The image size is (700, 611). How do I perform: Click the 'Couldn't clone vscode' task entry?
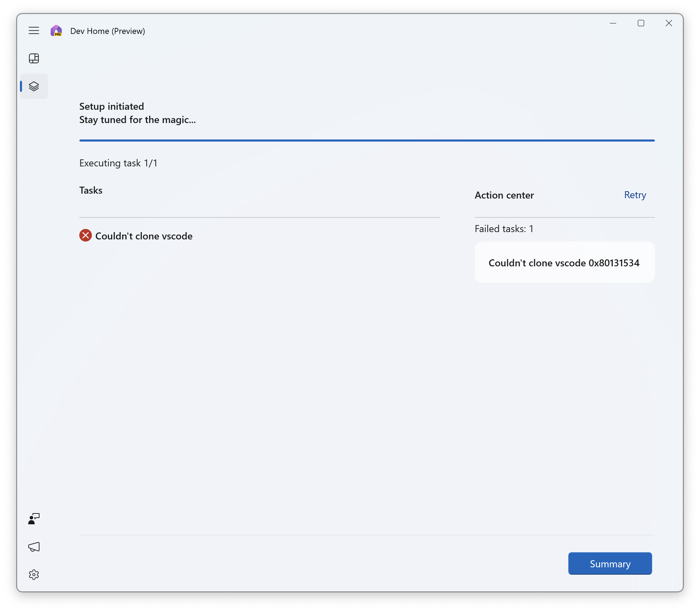pyautogui.click(x=144, y=236)
